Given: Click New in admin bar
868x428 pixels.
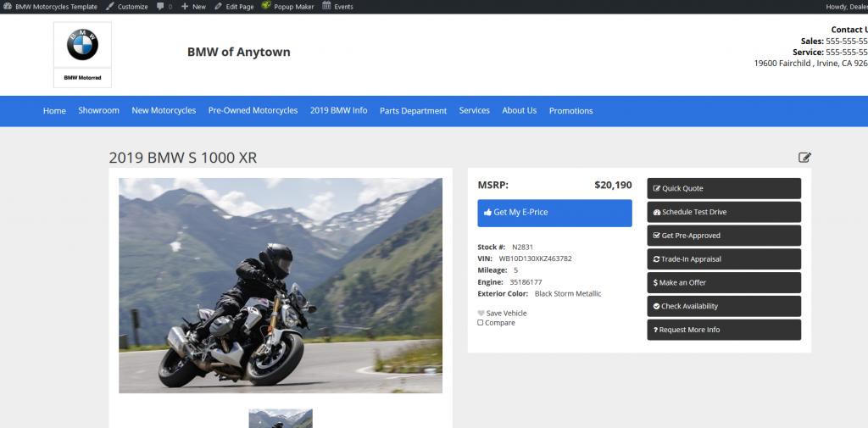Looking at the screenshot, I should point(199,7).
